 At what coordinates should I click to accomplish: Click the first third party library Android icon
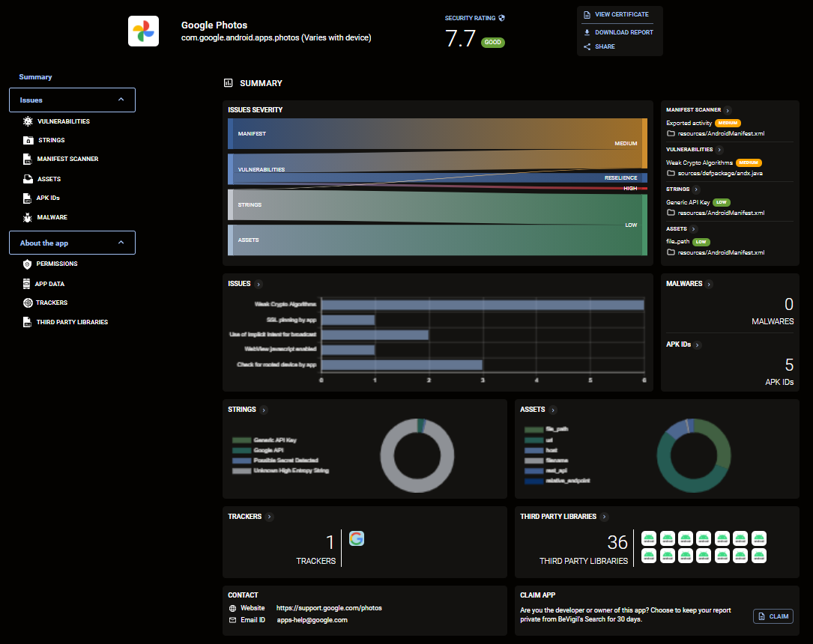[x=649, y=538]
